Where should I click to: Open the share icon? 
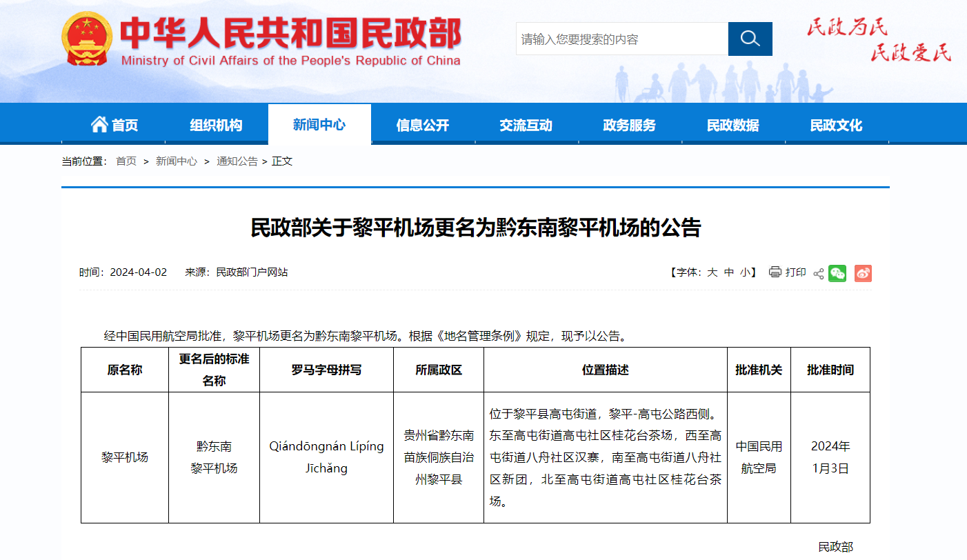tap(819, 273)
